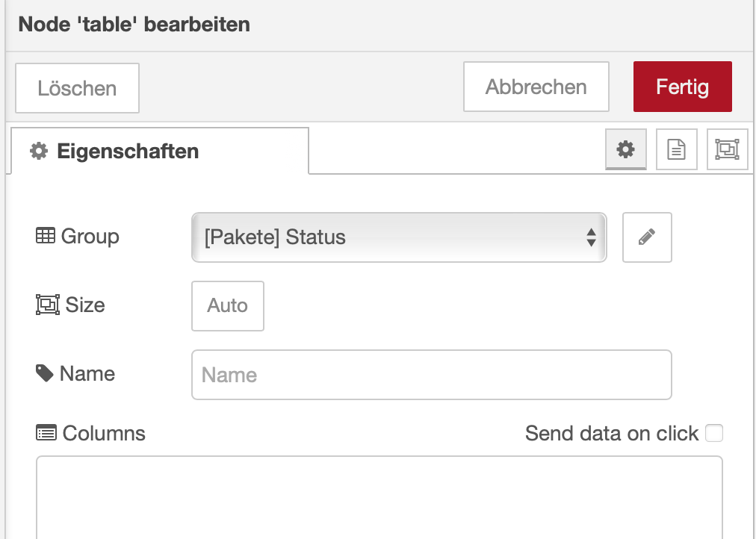
Task: Click the resize icon beside Size
Action: pyautogui.click(x=47, y=305)
